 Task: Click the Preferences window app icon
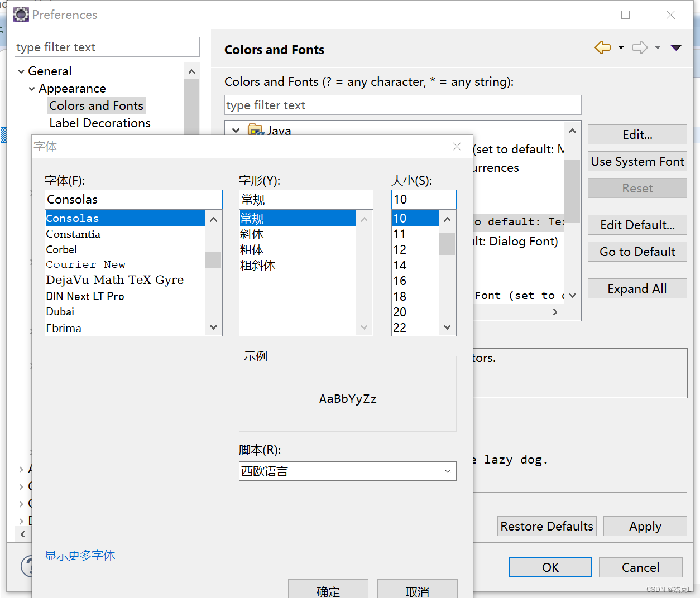(x=21, y=15)
